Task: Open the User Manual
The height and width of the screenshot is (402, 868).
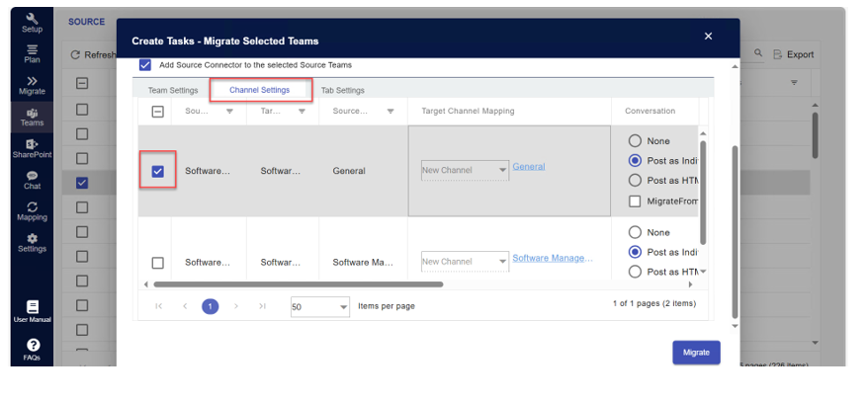Action: point(32,311)
